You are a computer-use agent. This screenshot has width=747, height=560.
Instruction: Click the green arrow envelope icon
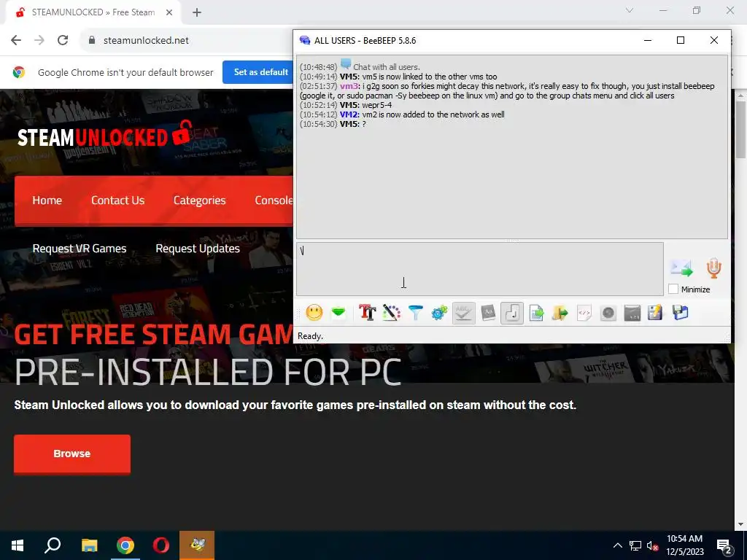point(338,313)
